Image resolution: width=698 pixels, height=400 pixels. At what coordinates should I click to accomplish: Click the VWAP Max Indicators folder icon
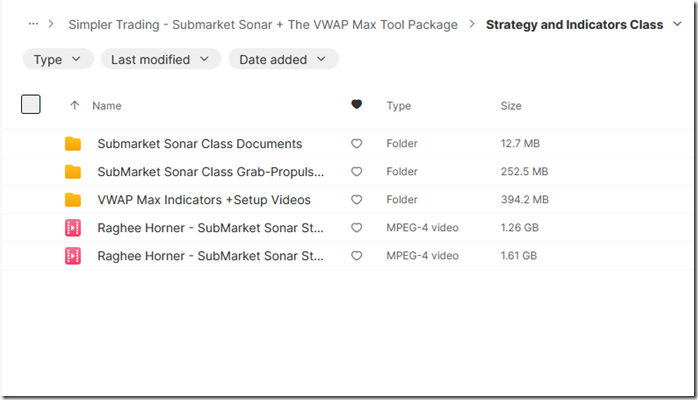73,200
